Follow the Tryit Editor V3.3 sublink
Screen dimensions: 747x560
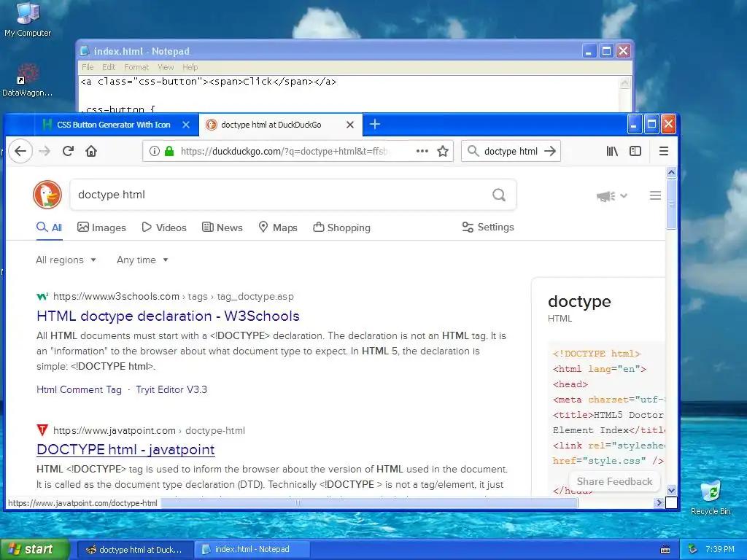click(171, 389)
